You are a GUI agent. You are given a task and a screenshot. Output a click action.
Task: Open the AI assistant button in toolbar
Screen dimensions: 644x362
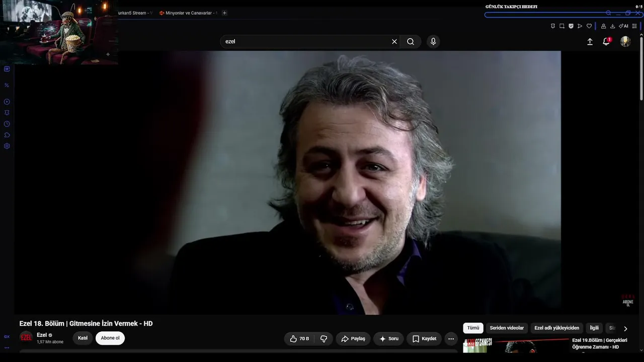pos(624,26)
